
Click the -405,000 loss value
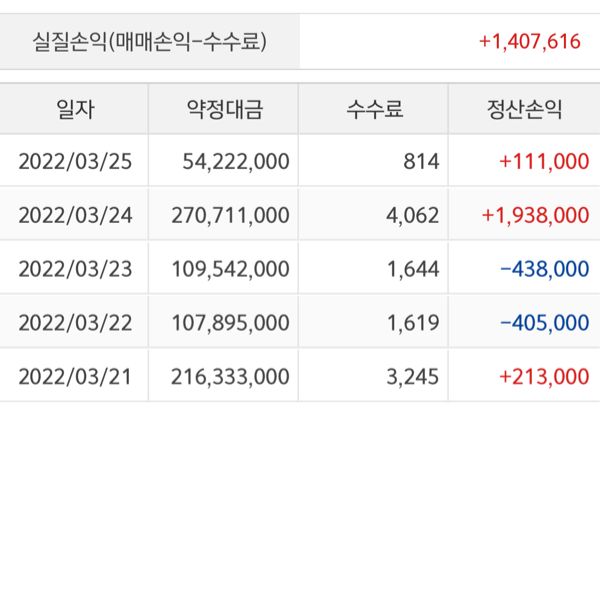point(545,322)
